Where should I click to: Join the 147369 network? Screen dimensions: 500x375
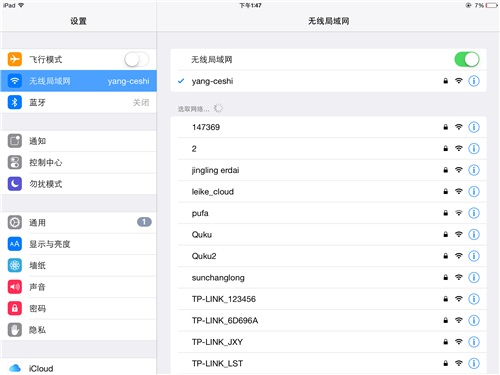tap(328, 127)
